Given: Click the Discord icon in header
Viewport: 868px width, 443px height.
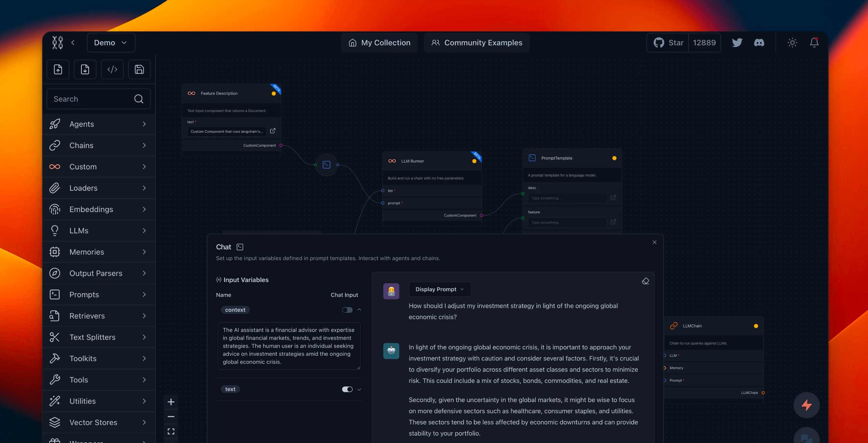Looking at the screenshot, I should point(759,43).
